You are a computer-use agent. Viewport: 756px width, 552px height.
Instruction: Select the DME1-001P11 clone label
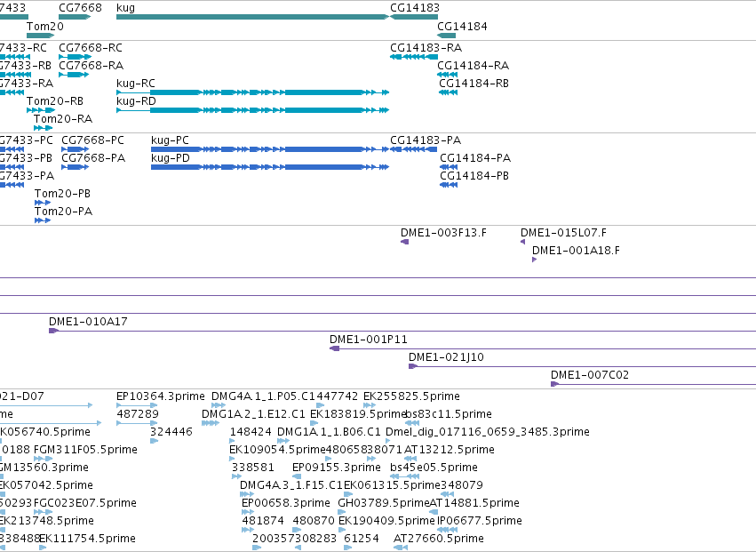[369, 340]
